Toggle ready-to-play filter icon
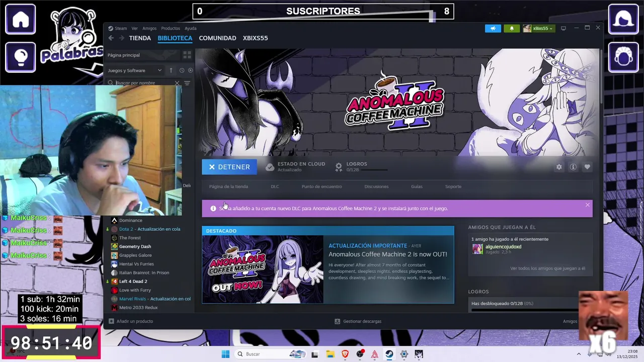 coord(190,70)
